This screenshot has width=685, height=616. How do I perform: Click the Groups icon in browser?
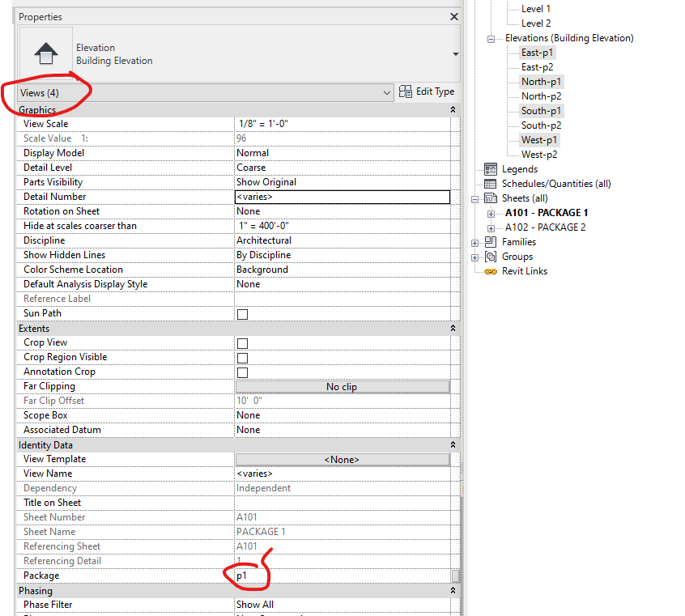[x=491, y=257]
